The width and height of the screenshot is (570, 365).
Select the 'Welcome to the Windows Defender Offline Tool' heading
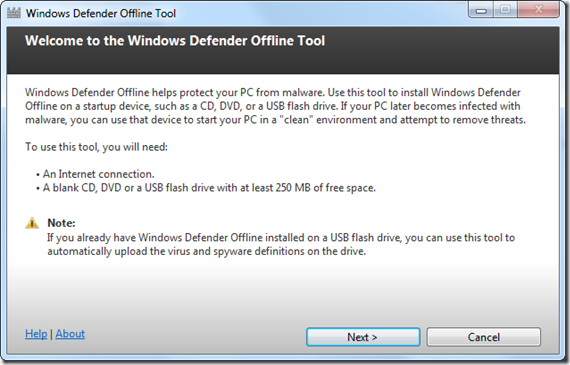[x=175, y=41]
